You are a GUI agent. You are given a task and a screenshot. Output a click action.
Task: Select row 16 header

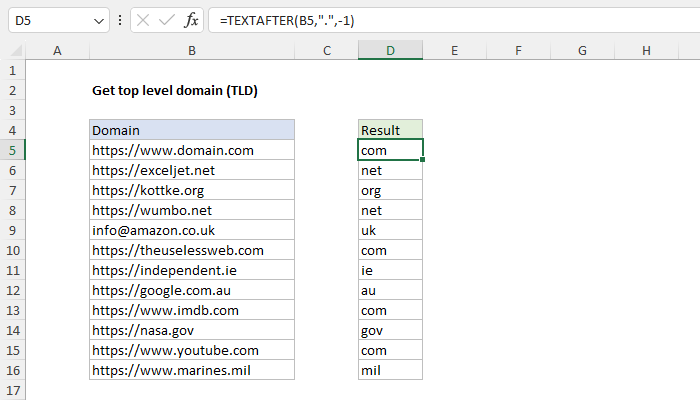[12, 371]
